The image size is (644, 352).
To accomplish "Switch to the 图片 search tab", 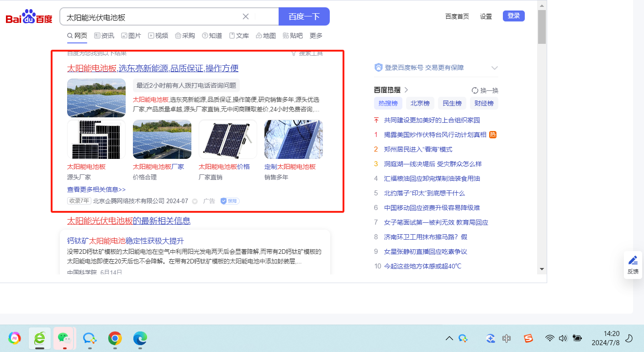I will tap(131, 36).
